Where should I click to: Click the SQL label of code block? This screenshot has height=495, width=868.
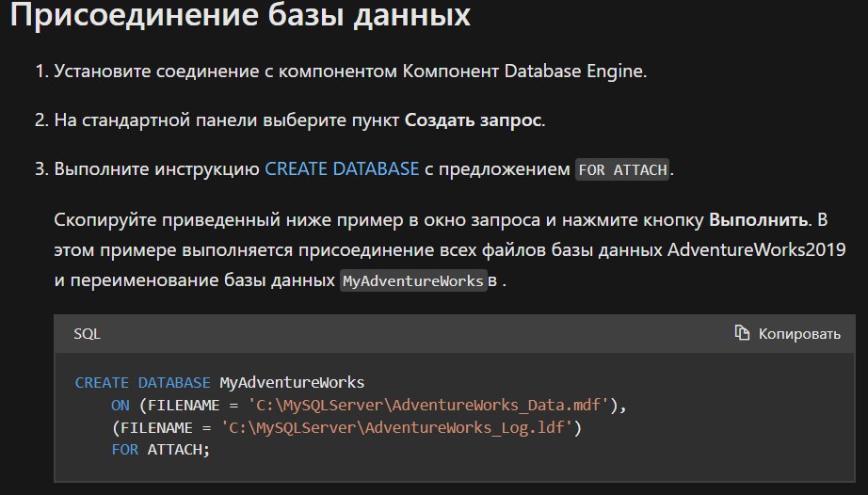point(87,333)
